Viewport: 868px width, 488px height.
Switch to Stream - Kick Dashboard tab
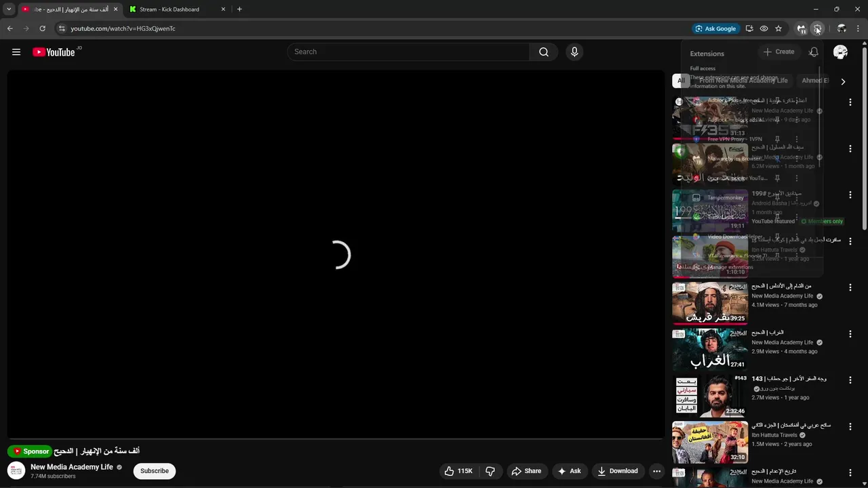coord(176,9)
